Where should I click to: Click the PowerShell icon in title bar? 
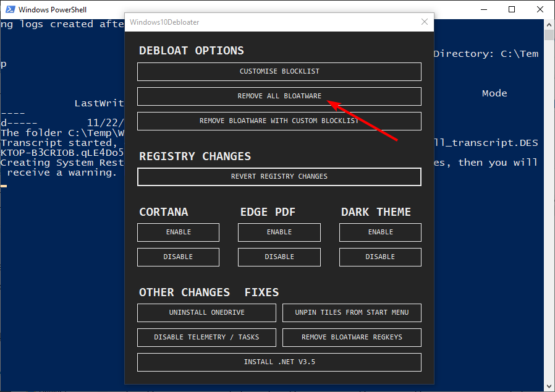point(11,9)
